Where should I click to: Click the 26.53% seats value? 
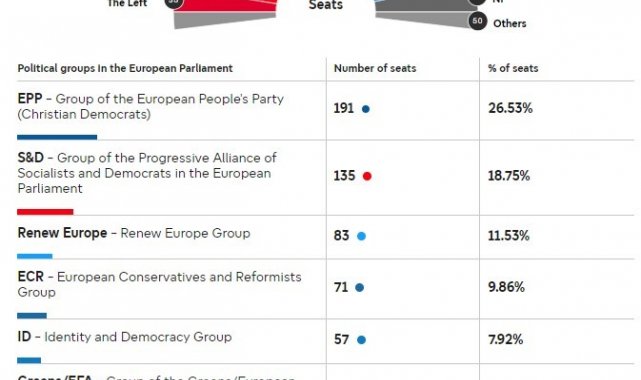pyautogui.click(x=510, y=108)
